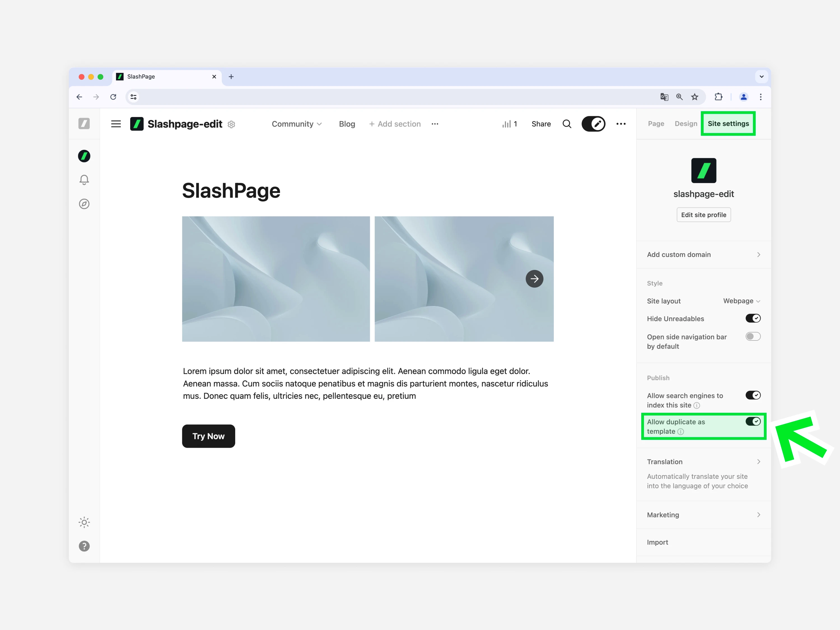Click the Slashpage-edit site logo in header
The image size is (840, 630).
[137, 124]
